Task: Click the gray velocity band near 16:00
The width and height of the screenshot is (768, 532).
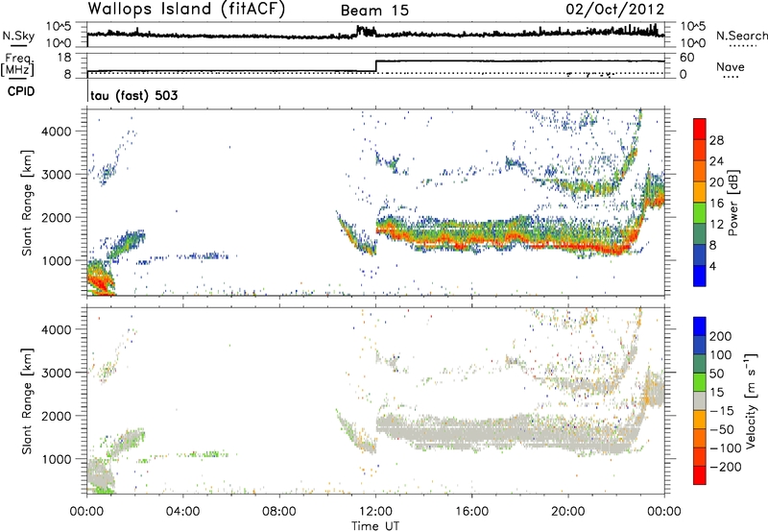Action: pos(471,433)
